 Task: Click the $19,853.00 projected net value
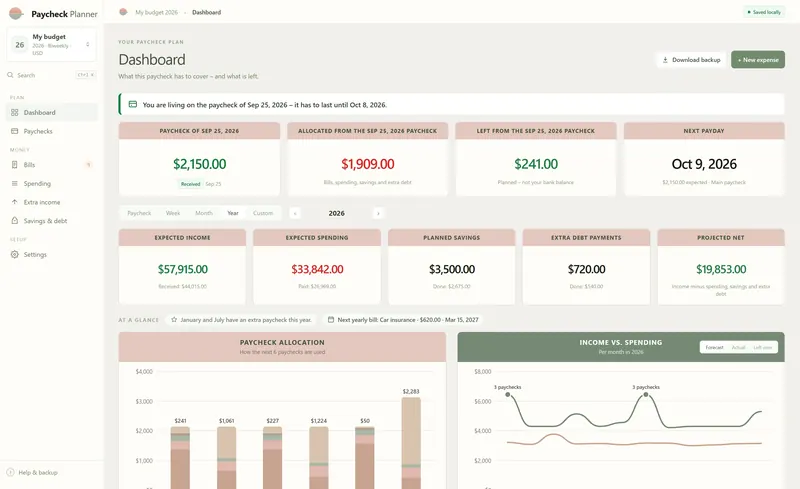click(721, 269)
